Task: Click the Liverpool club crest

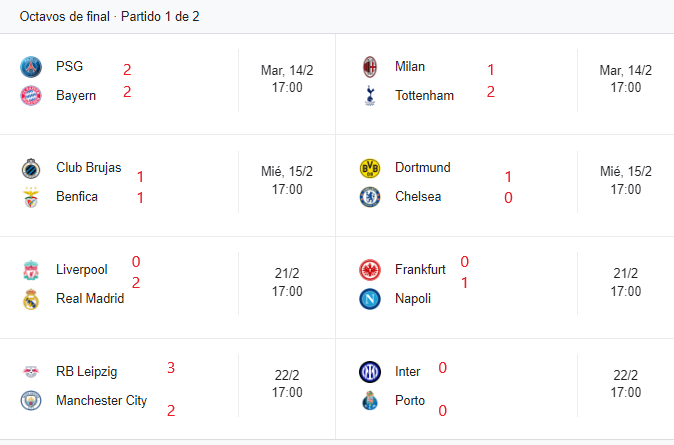Action: (31, 270)
